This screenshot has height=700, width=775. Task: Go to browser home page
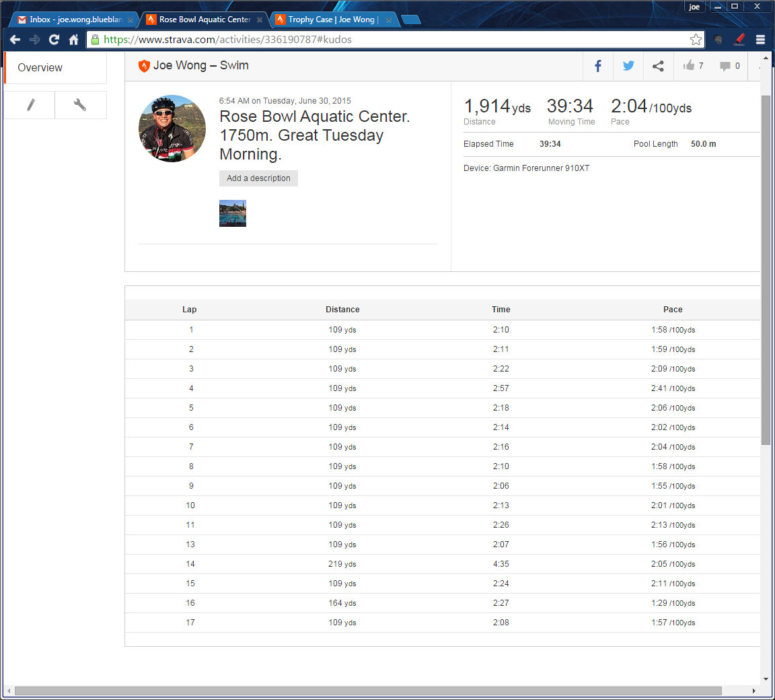point(73,40)
